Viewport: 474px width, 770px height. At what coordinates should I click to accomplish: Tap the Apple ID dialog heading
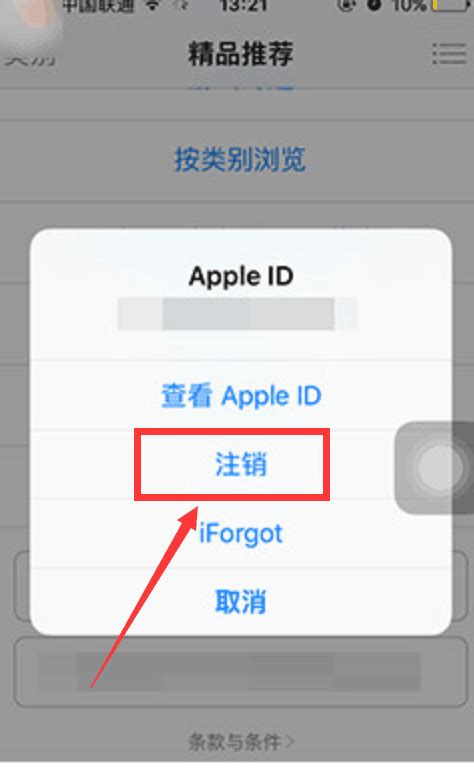coord(241,276)
